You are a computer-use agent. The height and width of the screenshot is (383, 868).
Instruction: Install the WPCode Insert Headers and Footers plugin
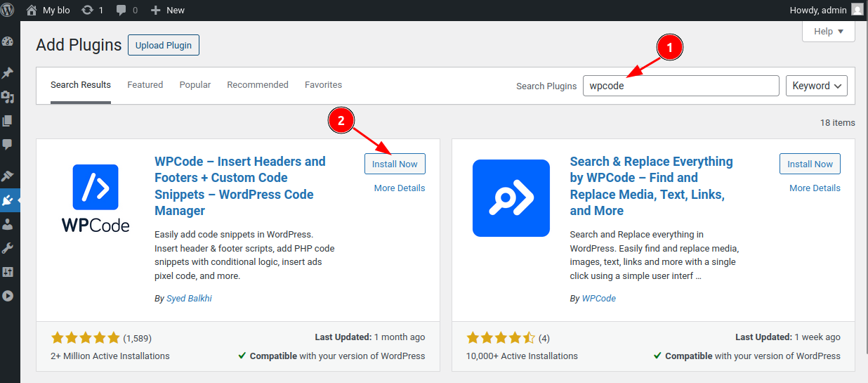[395, 164]
